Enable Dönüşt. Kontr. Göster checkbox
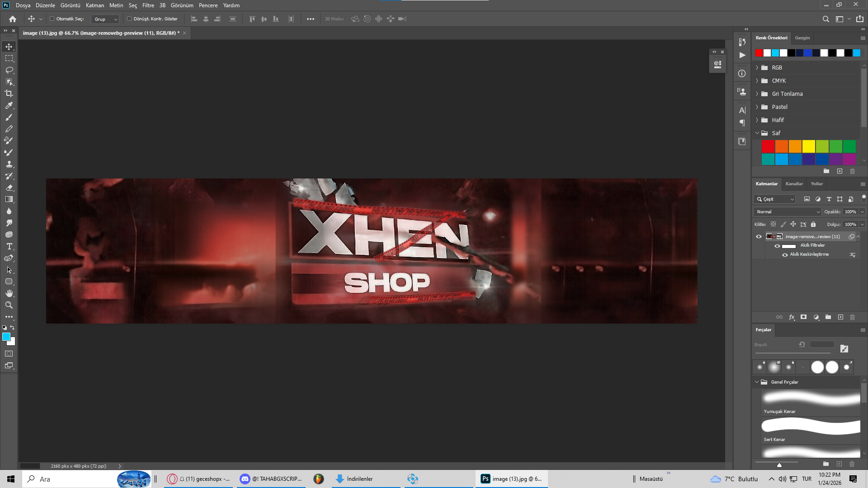This screenshot has height=488, width=868. tap(129, 19)
